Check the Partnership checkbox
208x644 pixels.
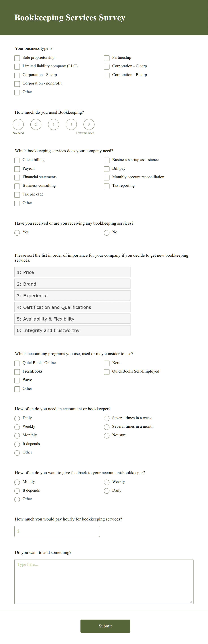(106, 58)
